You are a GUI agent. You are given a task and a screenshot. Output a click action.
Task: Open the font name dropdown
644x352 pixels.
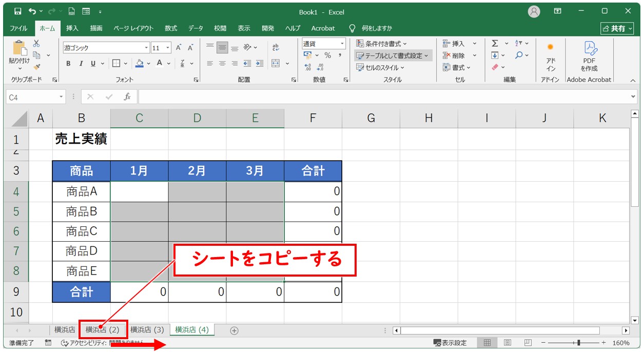pyautogui.click(x=146, y=48)
